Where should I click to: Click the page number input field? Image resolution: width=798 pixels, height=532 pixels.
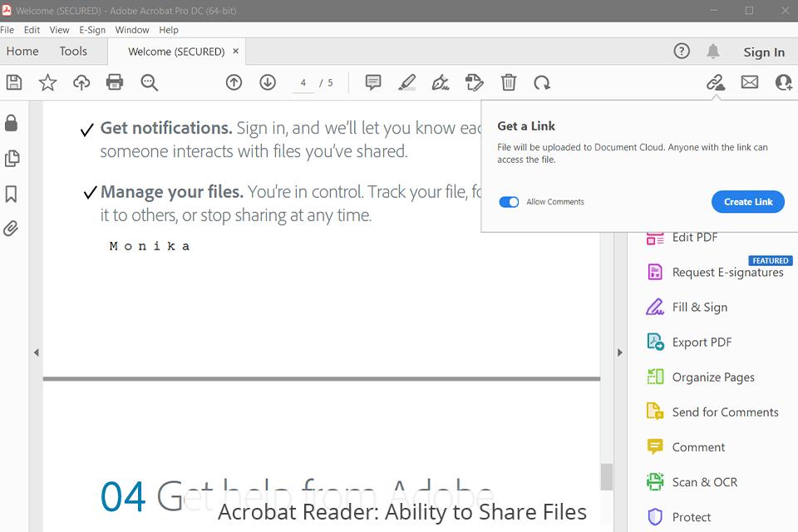[303, 82]
